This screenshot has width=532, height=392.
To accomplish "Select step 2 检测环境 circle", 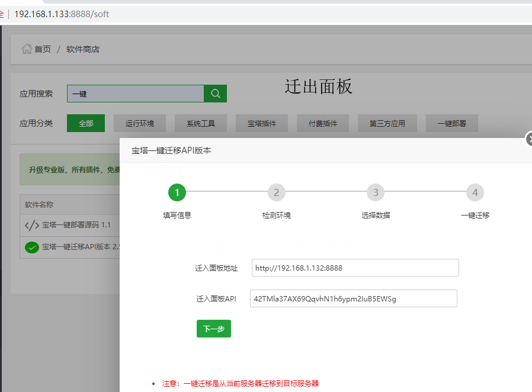I will (277, 192).
